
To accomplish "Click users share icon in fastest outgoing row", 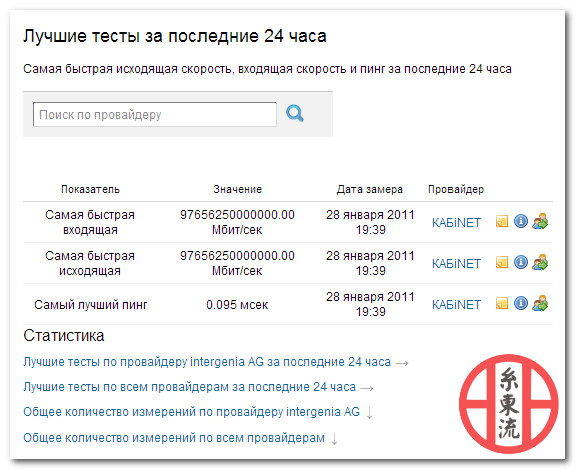I will (x=540, y=262).
